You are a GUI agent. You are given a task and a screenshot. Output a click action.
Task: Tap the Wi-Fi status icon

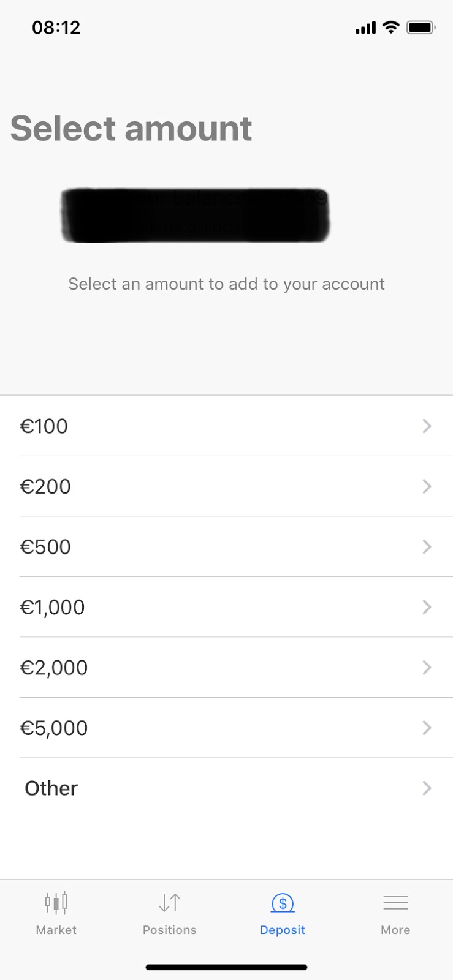click(390, 27)
